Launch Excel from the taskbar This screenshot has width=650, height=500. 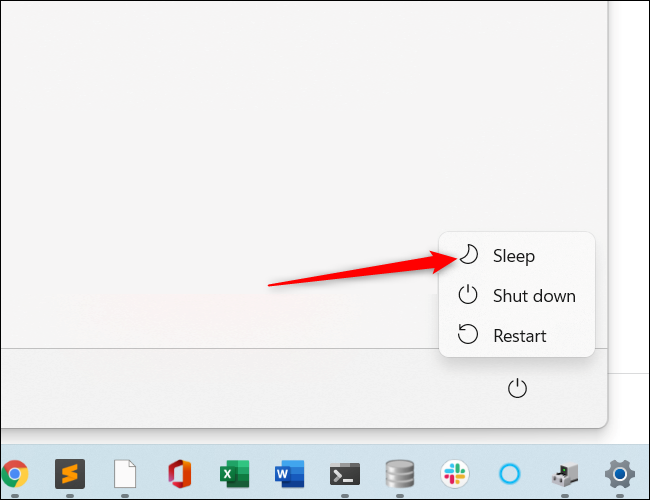[234, 473]
